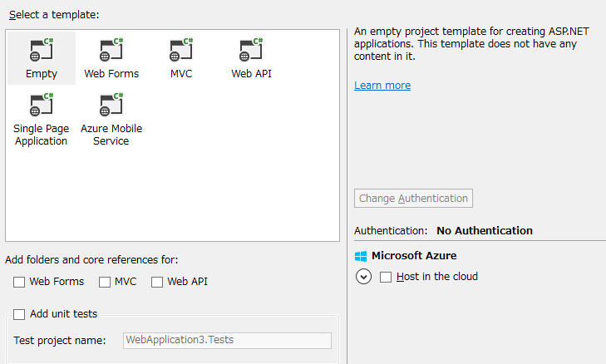
Task: Click the Empty template label text
Action: [42, 74]
